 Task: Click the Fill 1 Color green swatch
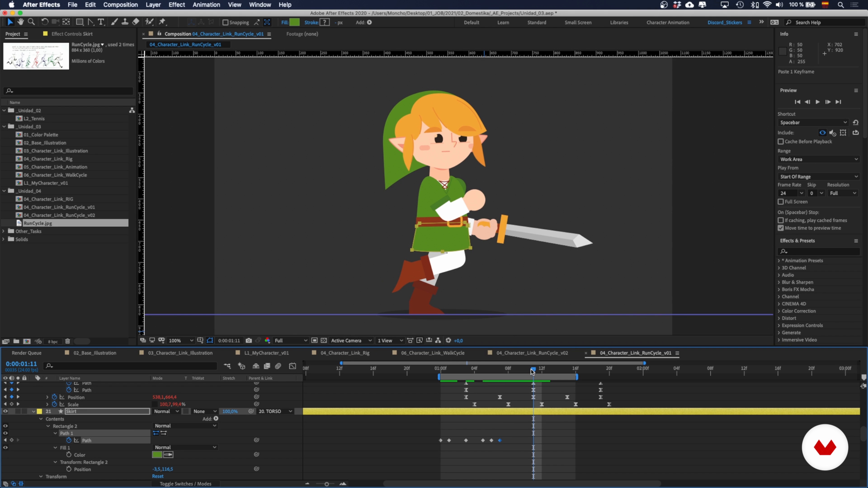[157, 455]
